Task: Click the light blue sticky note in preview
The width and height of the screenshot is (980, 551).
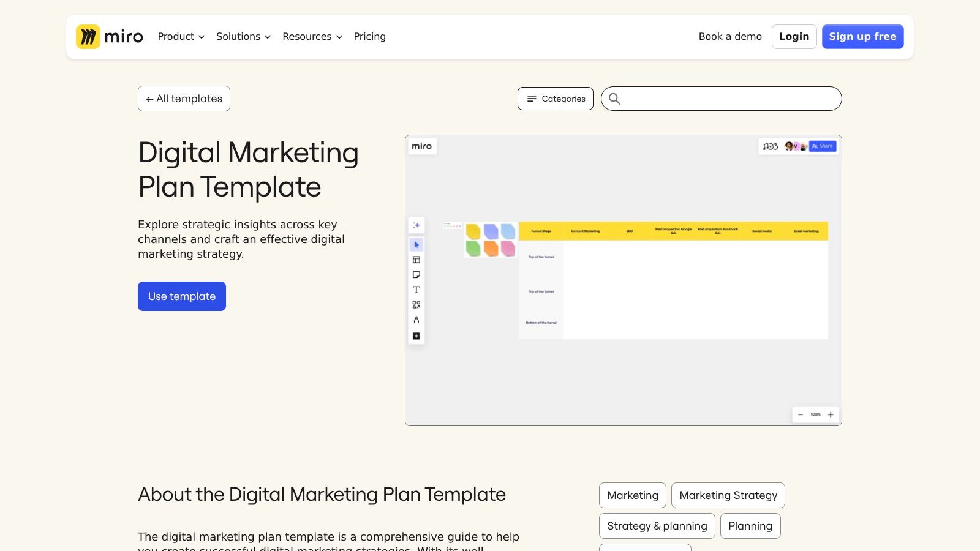Action: pyautogui.click(x=508, y=231)
